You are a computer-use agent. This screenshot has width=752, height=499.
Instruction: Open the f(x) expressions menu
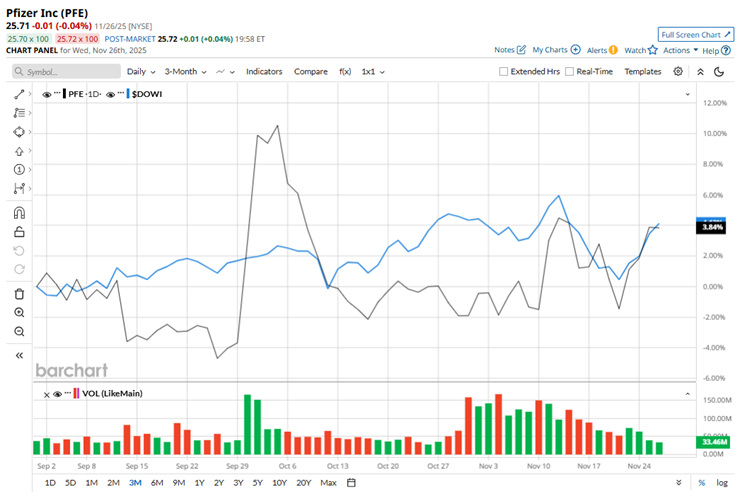click(x=345, y=71)
